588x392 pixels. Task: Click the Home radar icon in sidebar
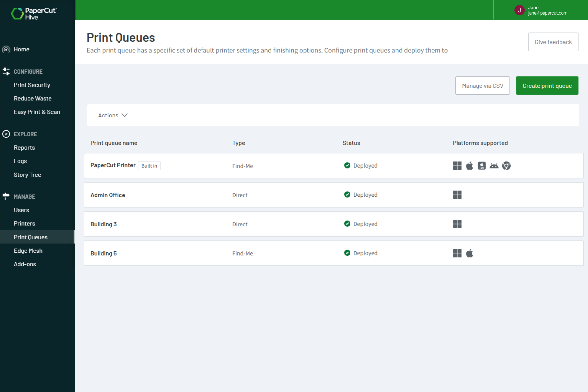[x=6, y=49]
